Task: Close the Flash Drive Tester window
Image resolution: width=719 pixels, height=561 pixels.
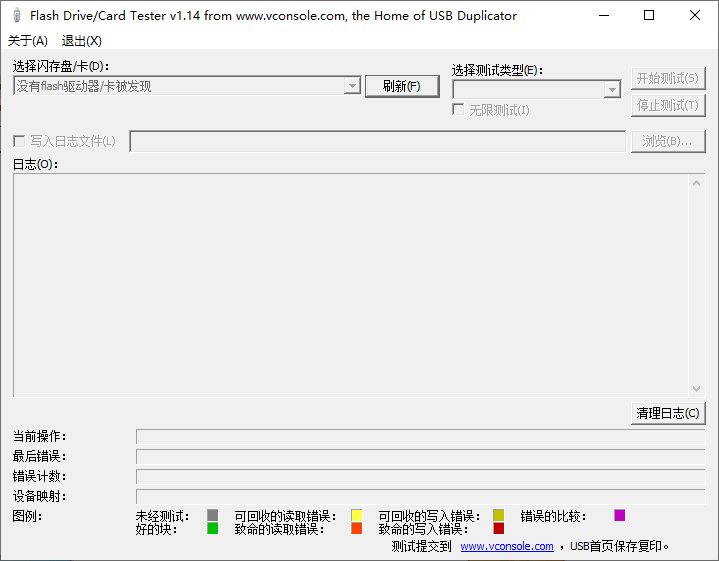Action: coord(695,15)
